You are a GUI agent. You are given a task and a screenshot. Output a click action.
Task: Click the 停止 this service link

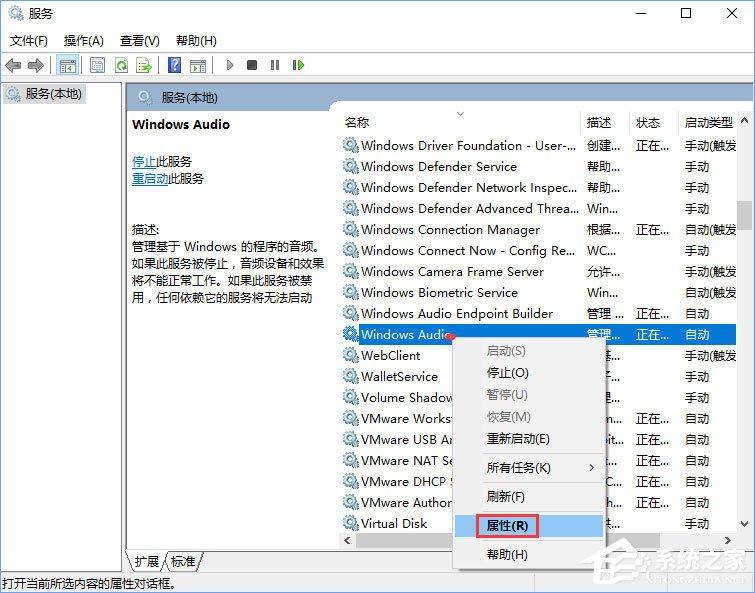[x=144, y=161]
